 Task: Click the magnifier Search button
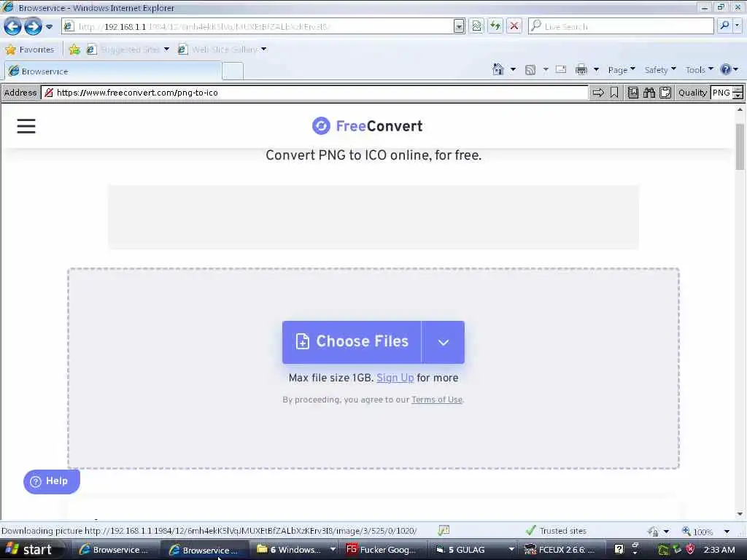[724, 26]
